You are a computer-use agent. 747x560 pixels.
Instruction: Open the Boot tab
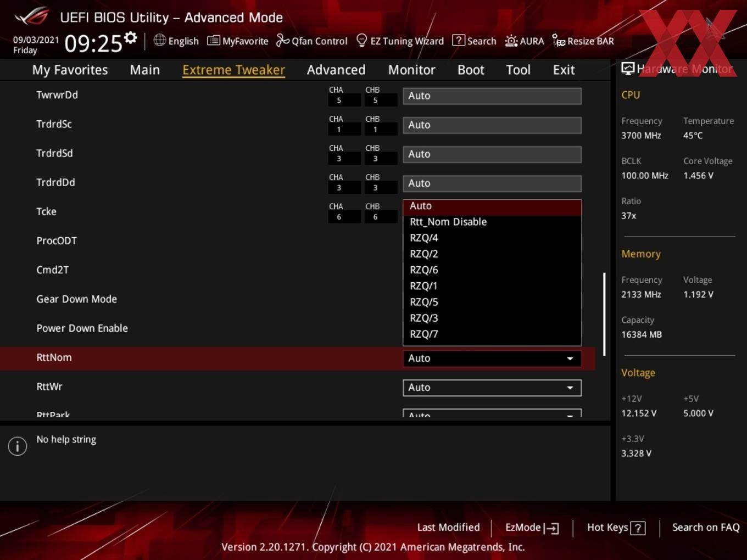coord(471,70)
